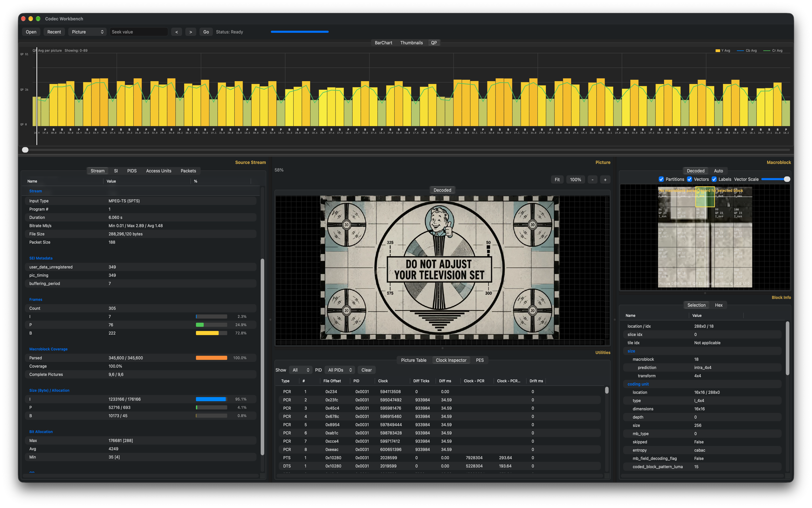The height and width of the screenshot is (508, 812).
Task: Open the SI tab in Source Stream
Action: (116, 171)
